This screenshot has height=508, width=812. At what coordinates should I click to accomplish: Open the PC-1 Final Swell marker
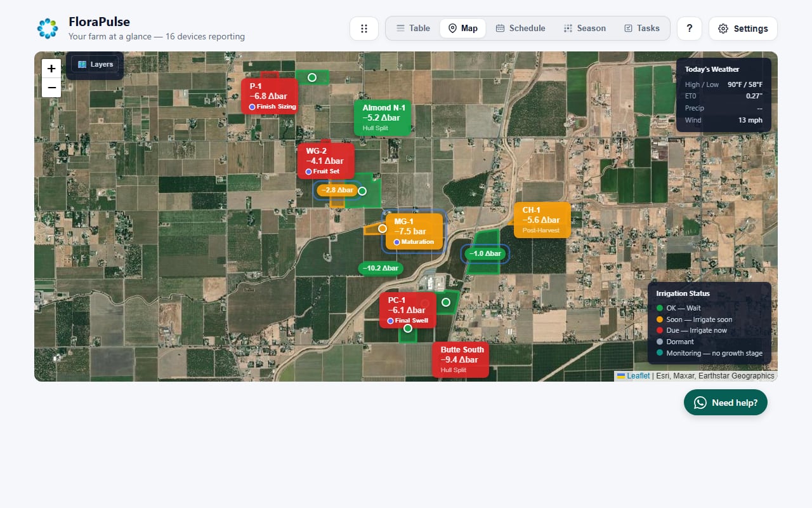[408, 310]
